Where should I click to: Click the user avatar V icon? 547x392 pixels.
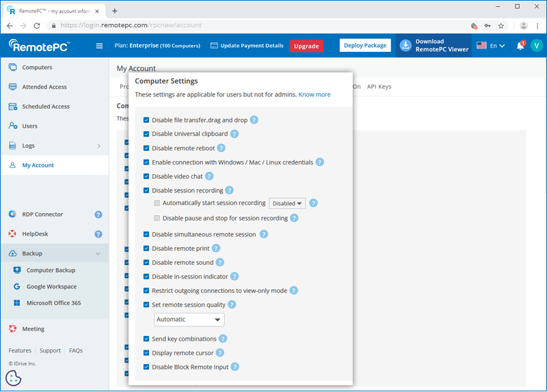536,46
